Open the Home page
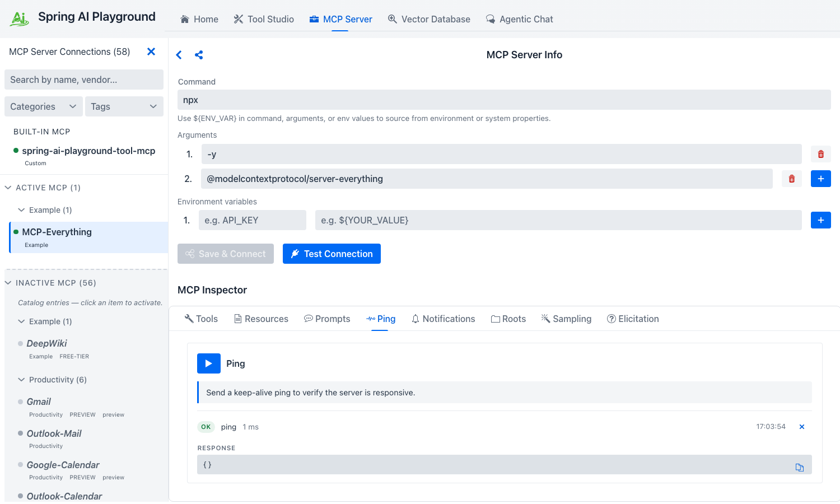The image size is (840, 504). tap(199, 19)
